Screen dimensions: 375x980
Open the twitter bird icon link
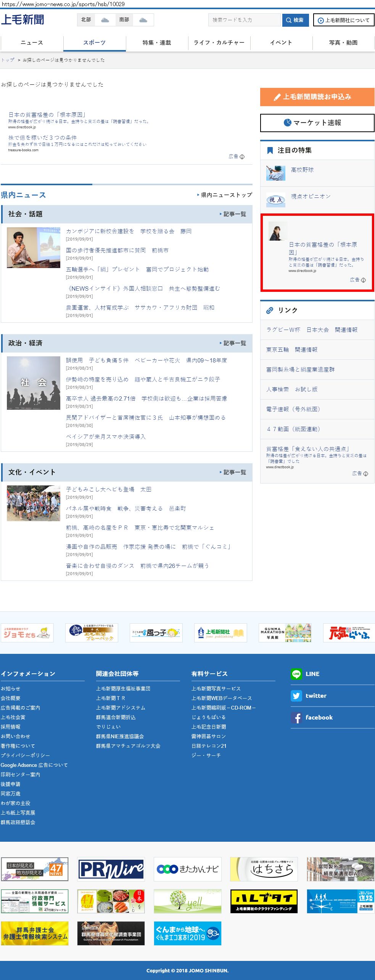click(296, 696)
